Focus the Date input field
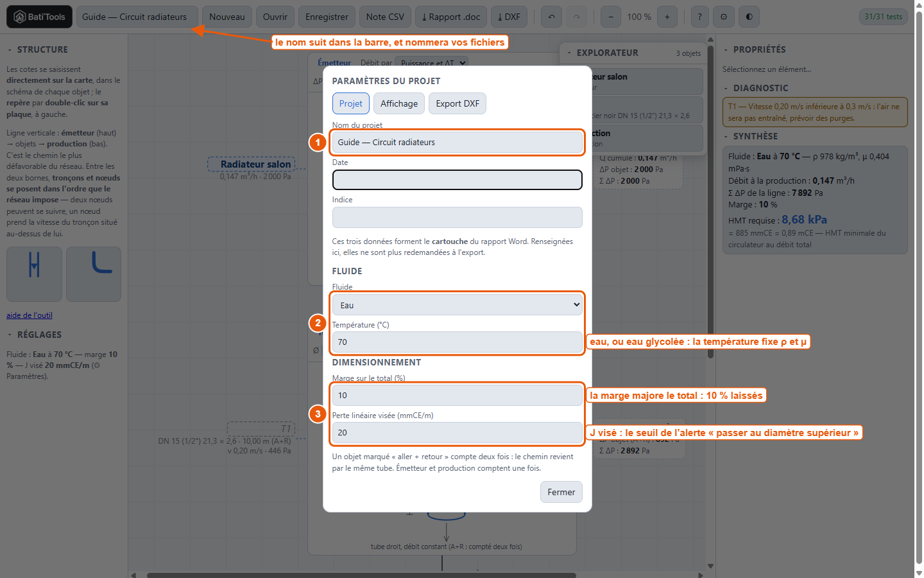Screen dimensions: 924x578 pos(458,180)
